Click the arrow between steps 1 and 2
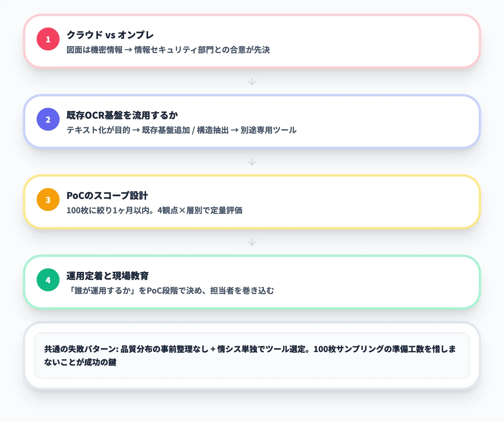This screenshot has height=422, width=504. [252, 82]
